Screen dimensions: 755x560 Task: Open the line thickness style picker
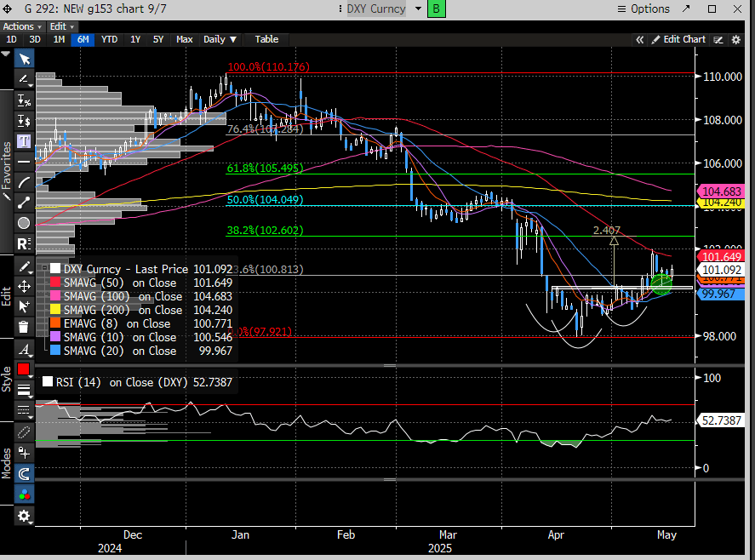(x=24, y=390)
